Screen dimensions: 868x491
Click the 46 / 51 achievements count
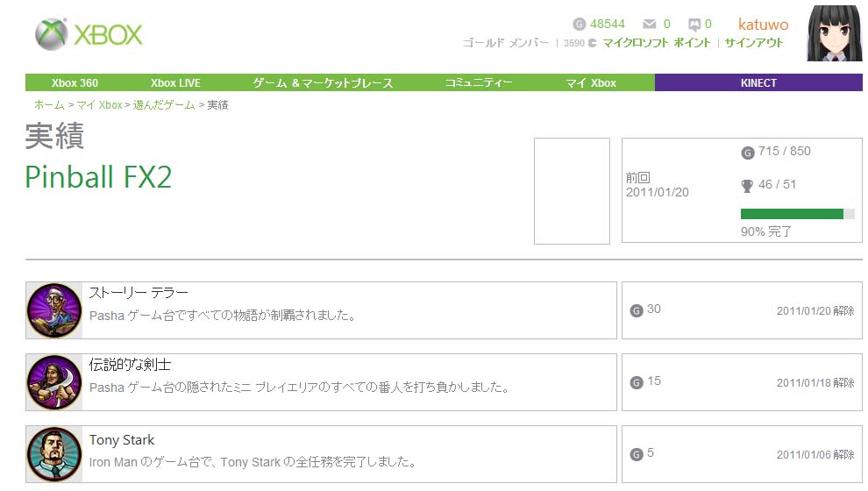777,184
